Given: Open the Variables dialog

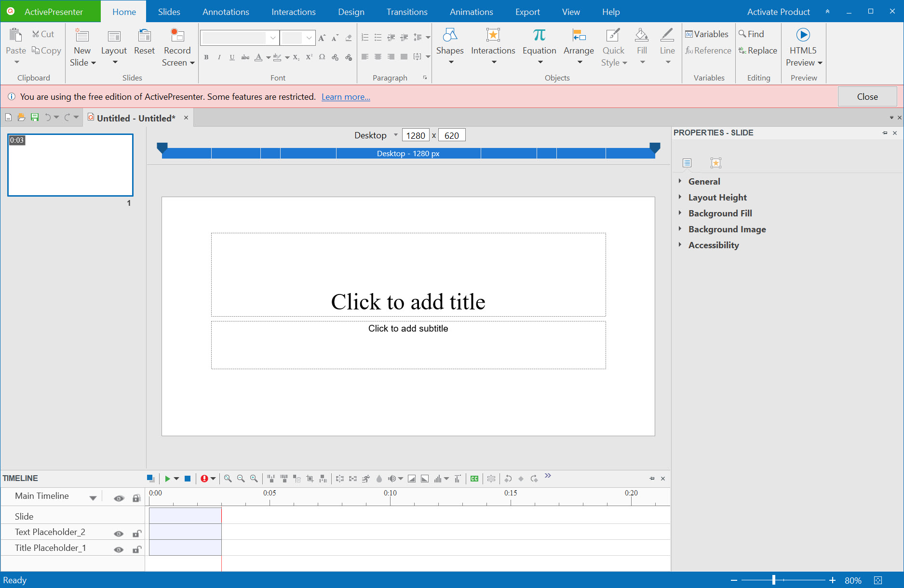Looking at the screenshot, I should 706,34.
